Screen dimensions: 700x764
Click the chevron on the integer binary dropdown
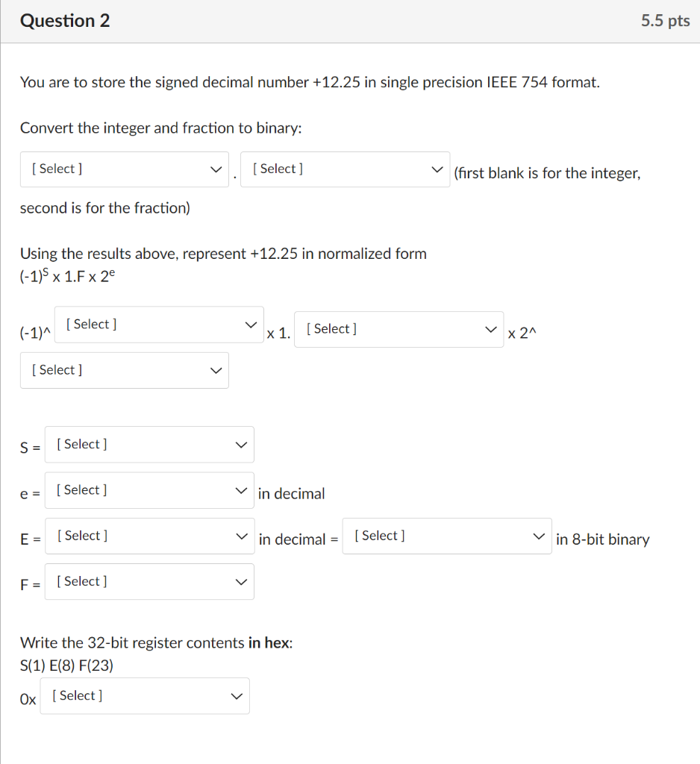click(216, 169)
